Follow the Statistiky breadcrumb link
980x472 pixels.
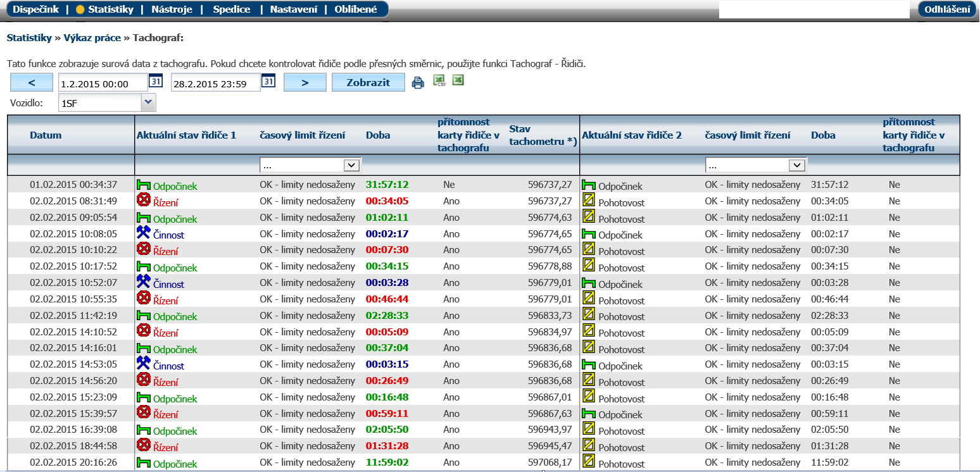point(29,38)
